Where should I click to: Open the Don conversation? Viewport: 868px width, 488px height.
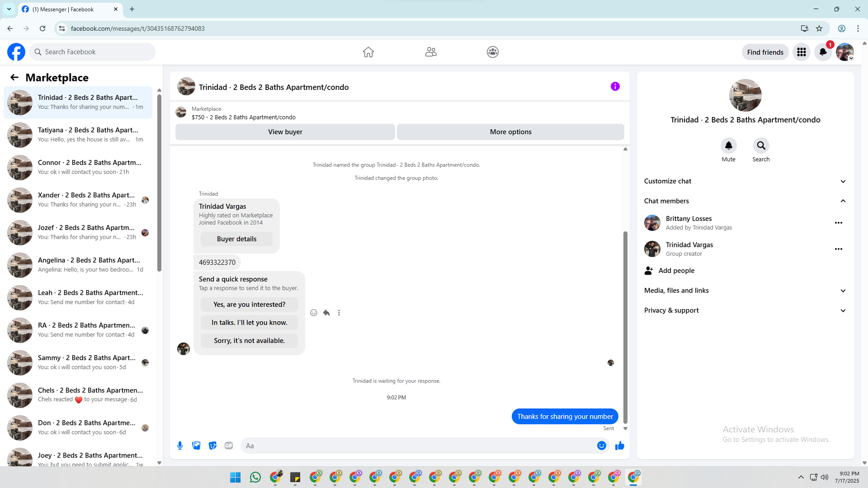pos(78,427)
